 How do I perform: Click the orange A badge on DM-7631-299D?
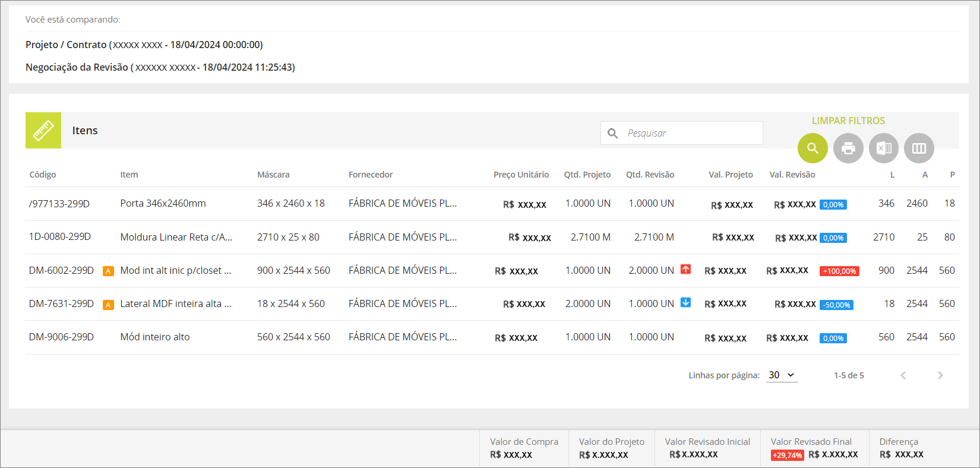[108, 305]
